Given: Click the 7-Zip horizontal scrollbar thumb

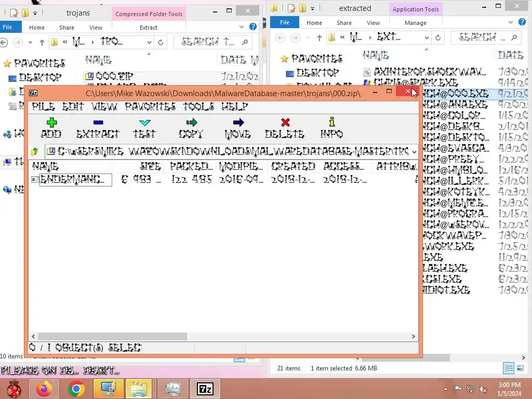Looking at the screenshot, I should click(x=112, y=336).
